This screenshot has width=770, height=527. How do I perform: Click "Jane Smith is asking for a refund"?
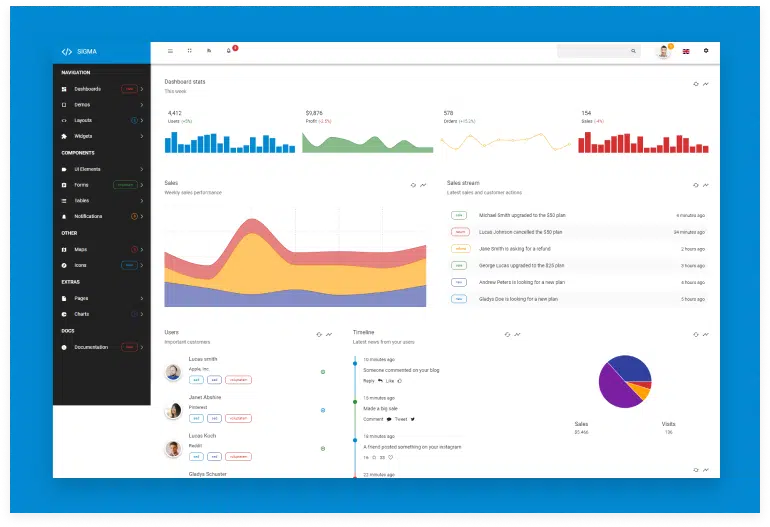(x=515, y=249)
